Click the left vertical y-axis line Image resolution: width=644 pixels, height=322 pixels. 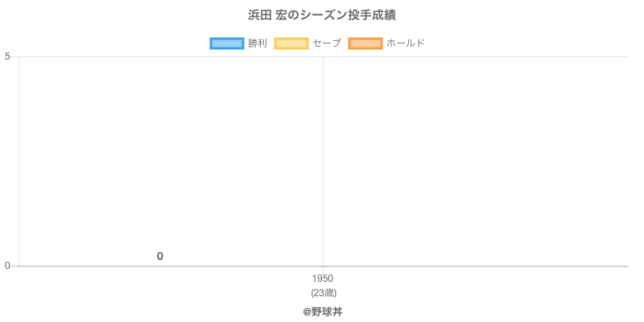pyautogui.click(x=18, y=161)
